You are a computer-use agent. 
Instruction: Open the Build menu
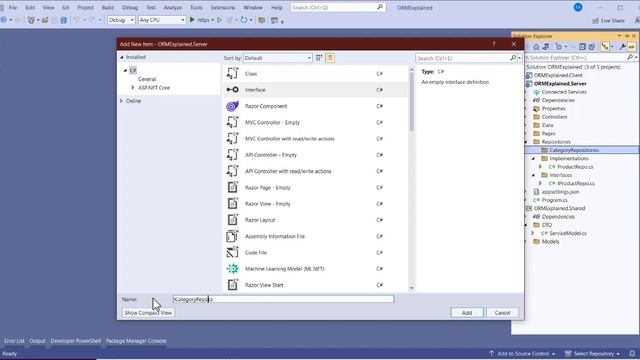108,7
